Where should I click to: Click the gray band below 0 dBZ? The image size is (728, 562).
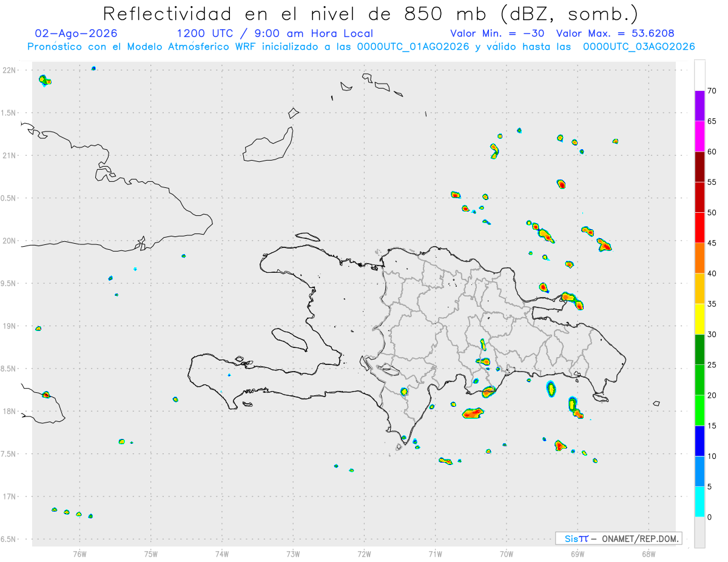coord(699,532)
